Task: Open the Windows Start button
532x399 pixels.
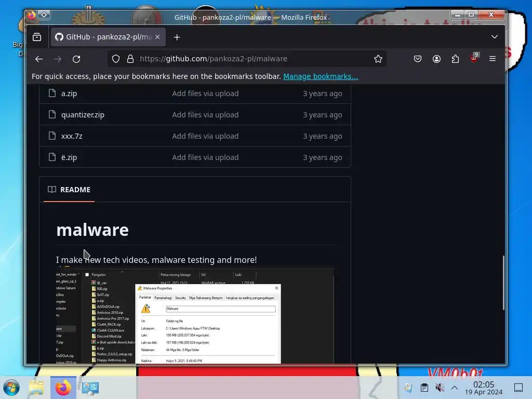Action: [11, 388]
